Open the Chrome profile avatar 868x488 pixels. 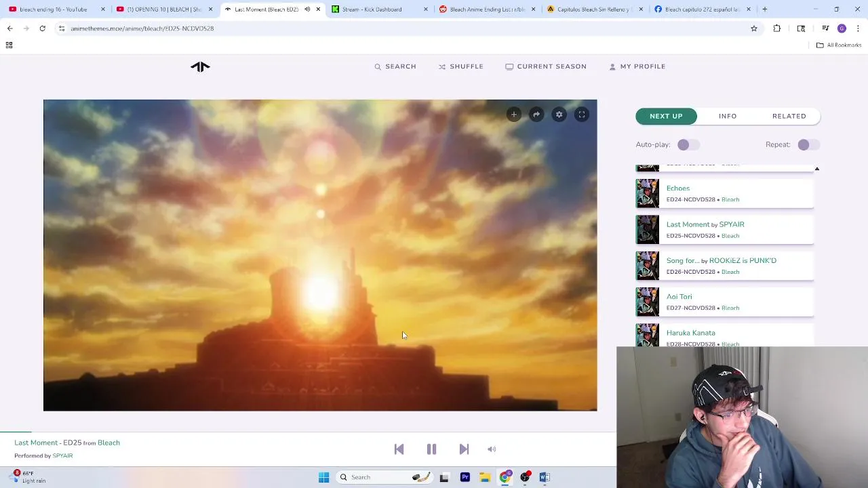coord(842,28)
